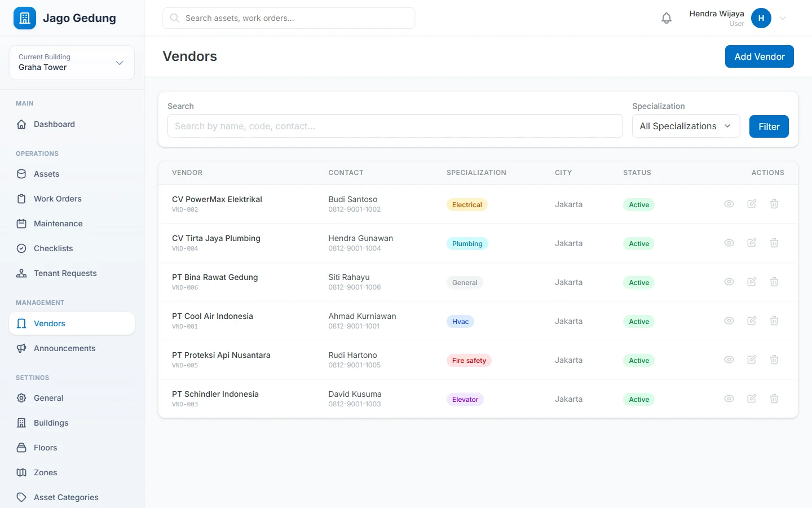Viewport: 812px width, 508px height.
Task: Click vendor code VND-005
Action: (185, 365)
